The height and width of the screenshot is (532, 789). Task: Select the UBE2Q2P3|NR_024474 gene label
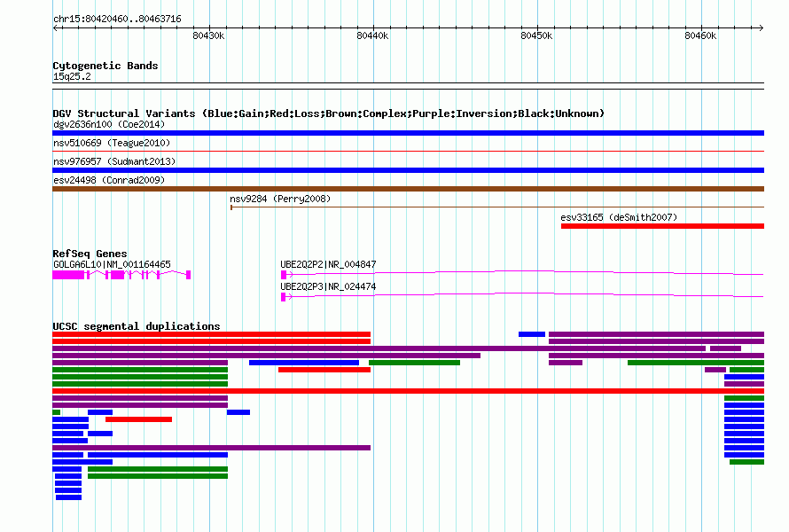328,286
